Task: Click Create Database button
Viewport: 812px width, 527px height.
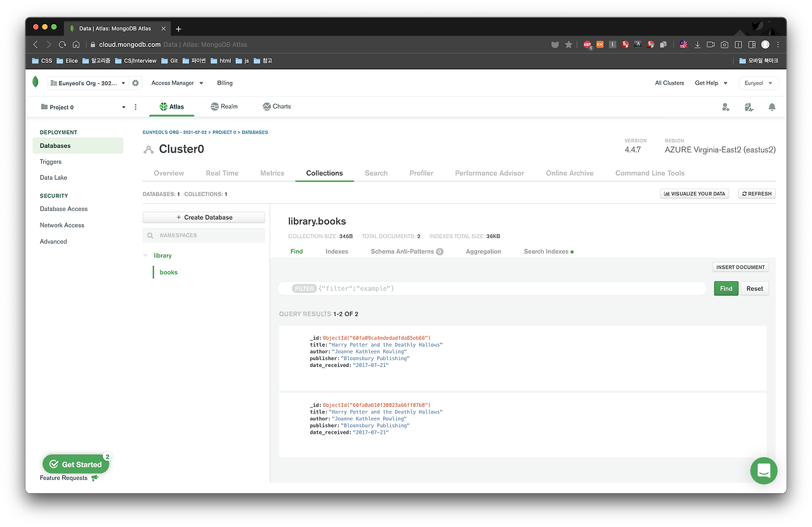Action: (x=204, y=217)
